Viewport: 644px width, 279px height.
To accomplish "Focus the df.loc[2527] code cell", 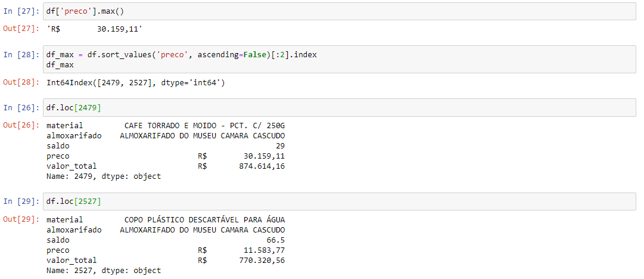I will tap(339, 201).
